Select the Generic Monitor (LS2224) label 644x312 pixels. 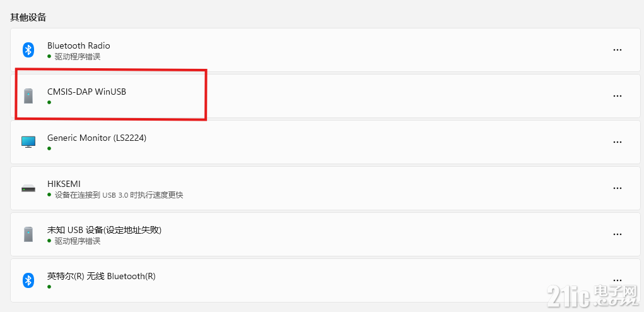pos(97,138)
